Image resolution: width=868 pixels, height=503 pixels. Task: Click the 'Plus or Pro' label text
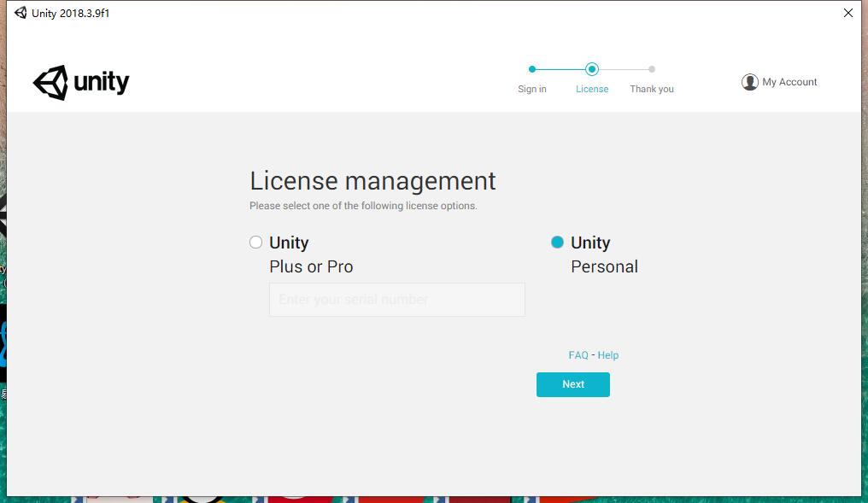pos(311,266)
